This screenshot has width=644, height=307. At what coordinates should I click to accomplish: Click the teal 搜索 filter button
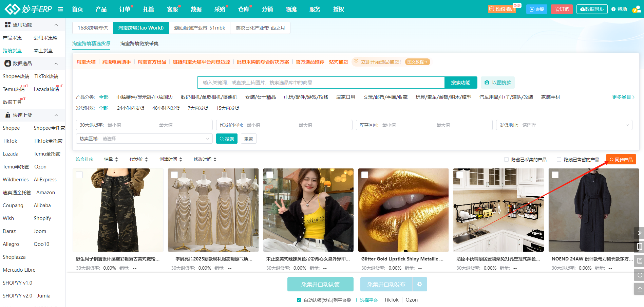click(227, 139)
